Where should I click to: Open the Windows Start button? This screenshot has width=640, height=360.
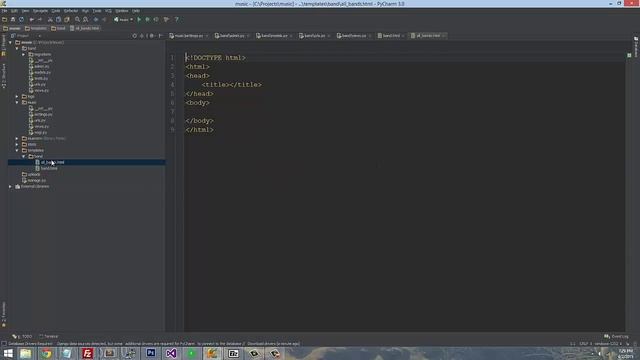(8, 353)
